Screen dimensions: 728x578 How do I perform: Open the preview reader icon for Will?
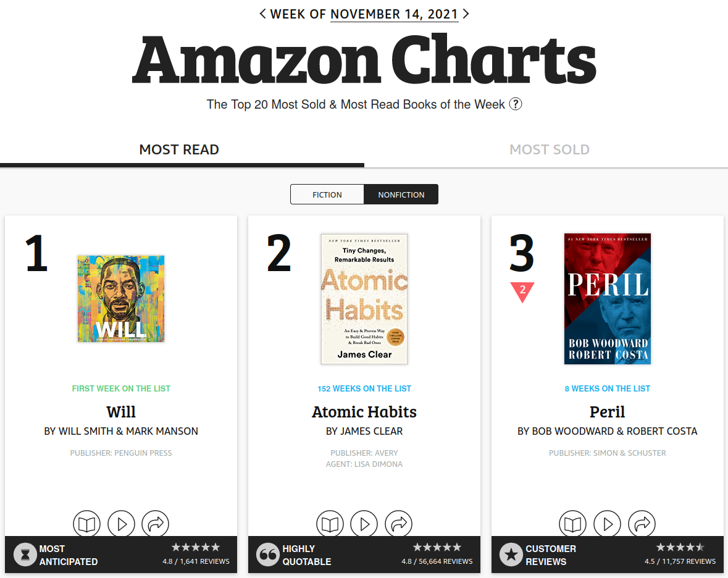[86, 524]
